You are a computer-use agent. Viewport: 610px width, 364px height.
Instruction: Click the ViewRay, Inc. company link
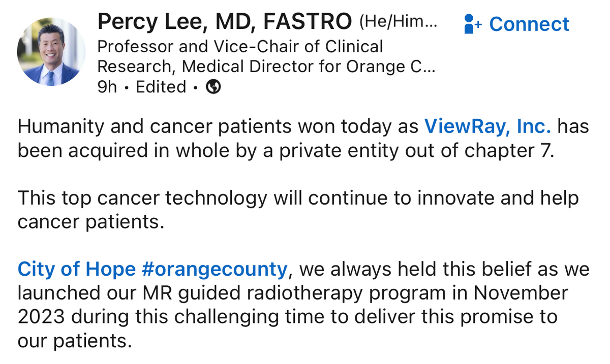pos(487,126)
